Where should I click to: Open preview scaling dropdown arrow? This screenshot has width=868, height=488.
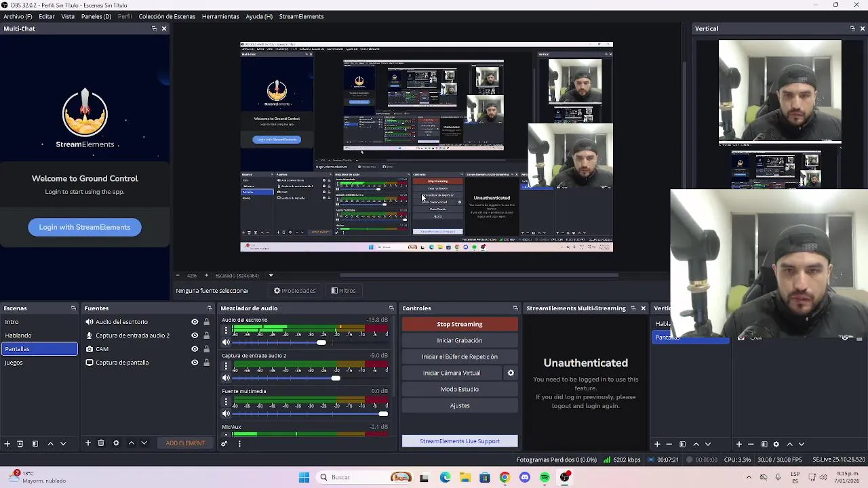271,276
